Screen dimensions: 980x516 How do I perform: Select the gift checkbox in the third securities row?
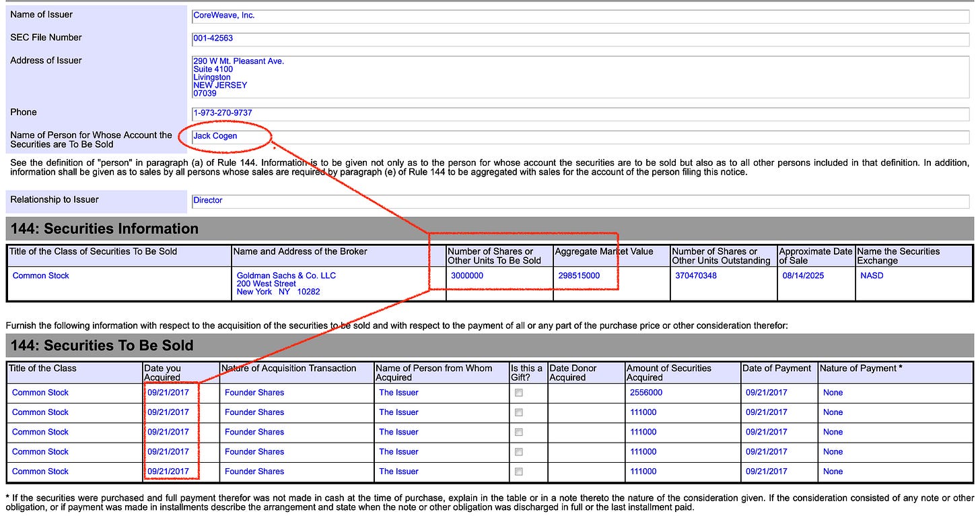[519, 432]
